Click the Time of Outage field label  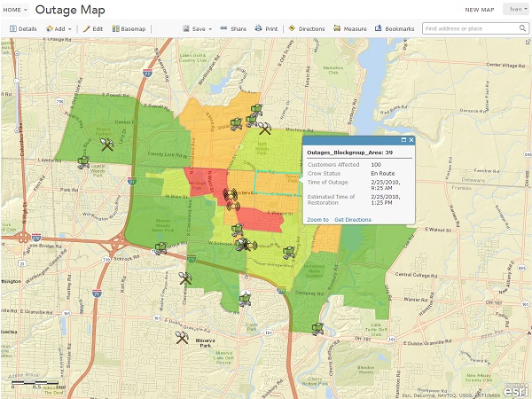pyautogui.click(x=327, y=182)
